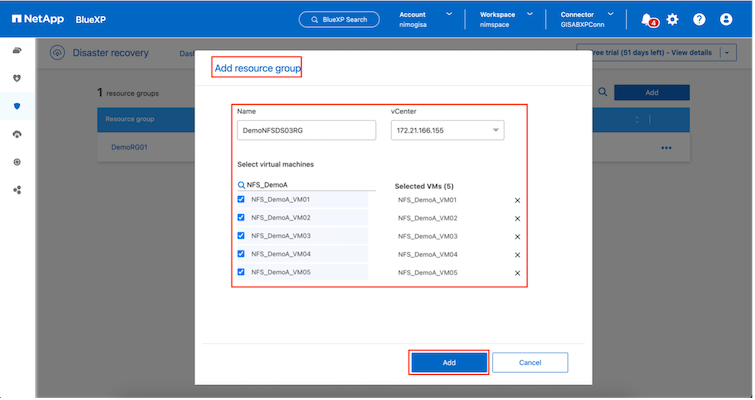Remove NFS_DemoA_VM05 from selected VMs

tap(517, 272)
